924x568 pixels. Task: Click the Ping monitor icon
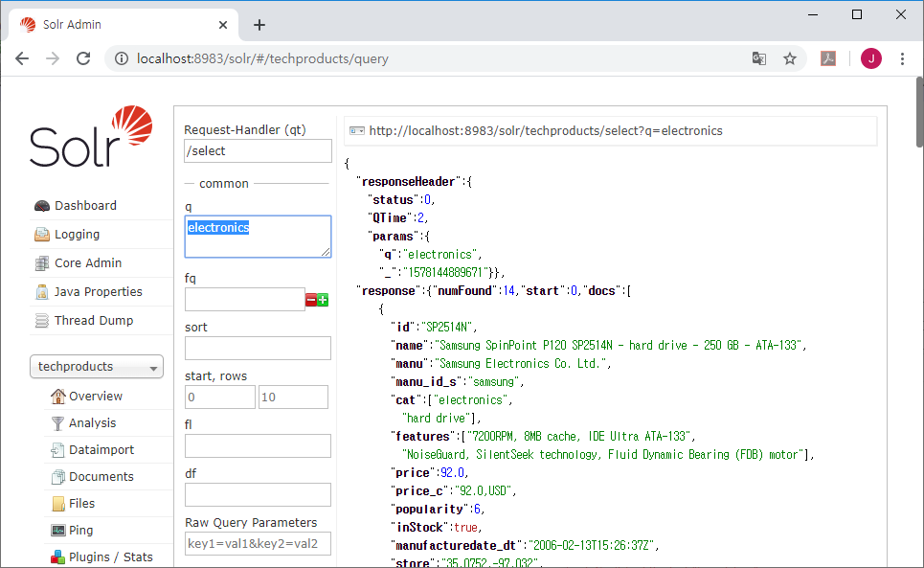pos(57,531)
